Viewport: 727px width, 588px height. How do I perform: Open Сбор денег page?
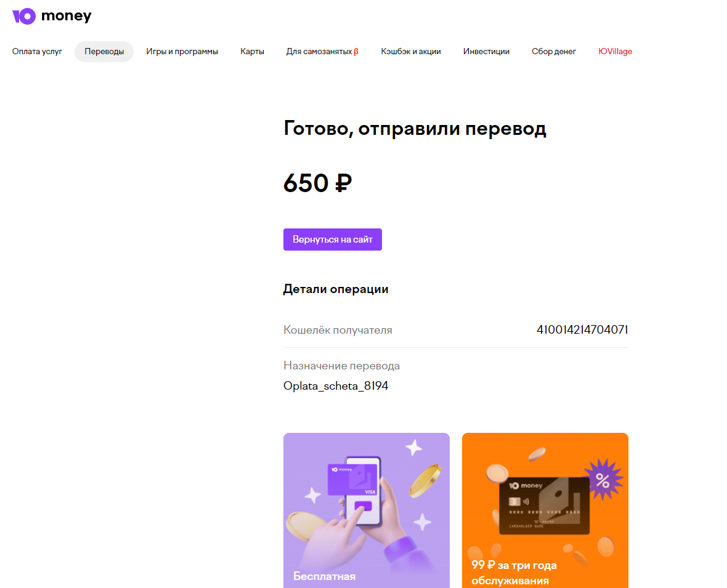click(x=554, y=52)
